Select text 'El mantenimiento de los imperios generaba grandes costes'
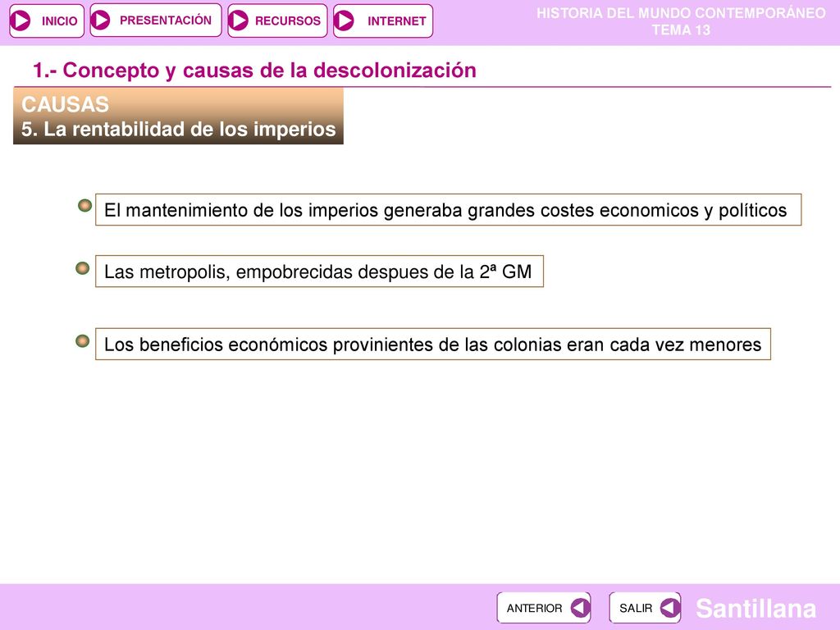 click(349, 210)
